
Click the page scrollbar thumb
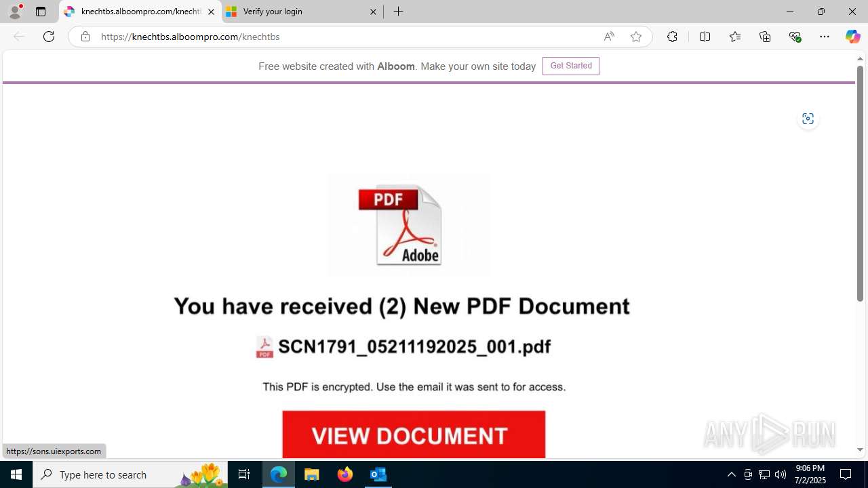click(x=860, y=184)
